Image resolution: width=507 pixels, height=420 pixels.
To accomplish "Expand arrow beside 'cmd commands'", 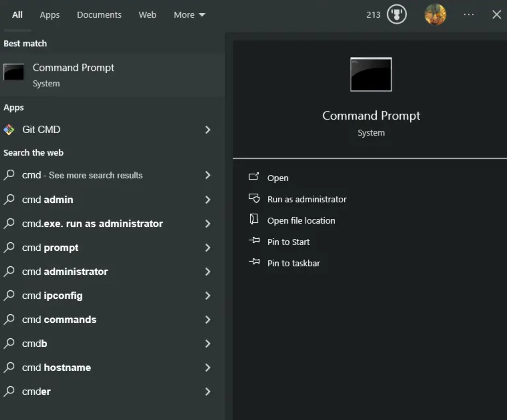I will coord(208,320).
